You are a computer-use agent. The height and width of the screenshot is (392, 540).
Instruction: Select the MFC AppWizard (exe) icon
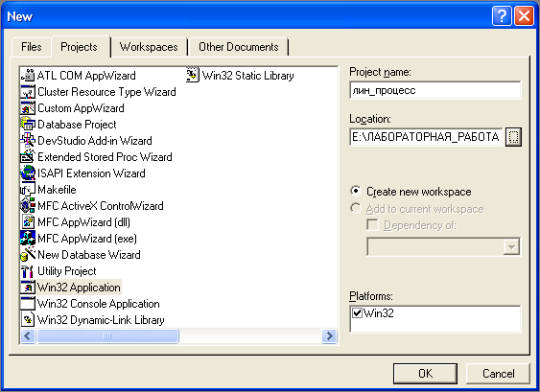pos(28,238)
